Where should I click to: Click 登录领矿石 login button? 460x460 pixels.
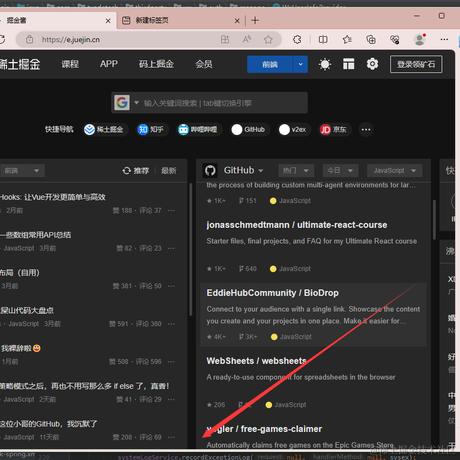coord(416,64)
